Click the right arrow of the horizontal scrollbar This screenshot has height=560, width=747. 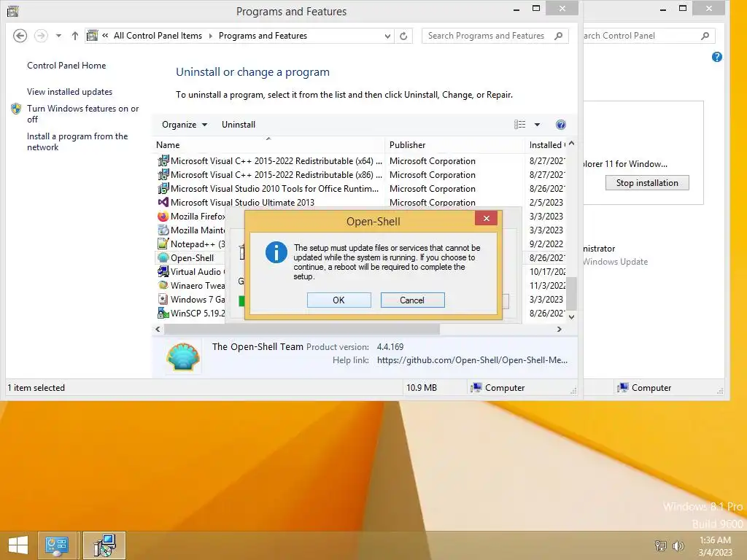point(560,329)
